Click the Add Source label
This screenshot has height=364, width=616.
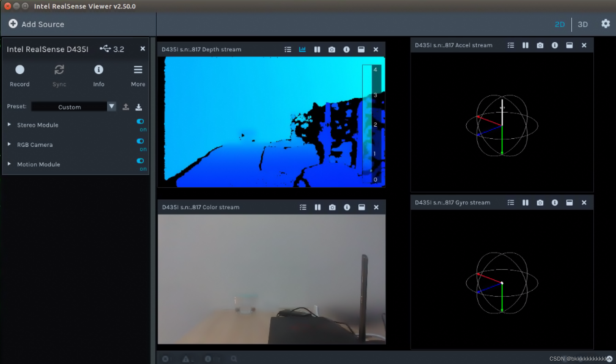(43, 24)
